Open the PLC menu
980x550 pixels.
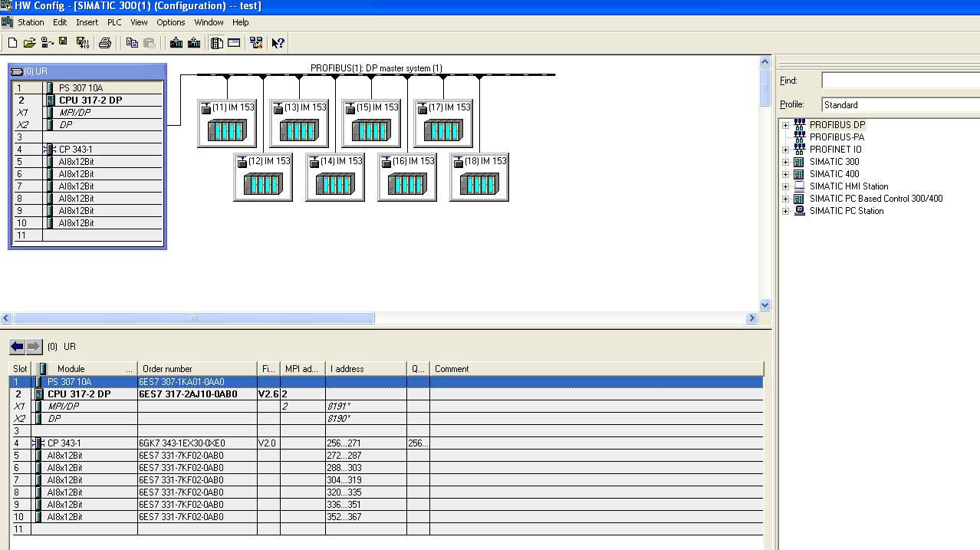pyautogui.click(x=114, y=22)
